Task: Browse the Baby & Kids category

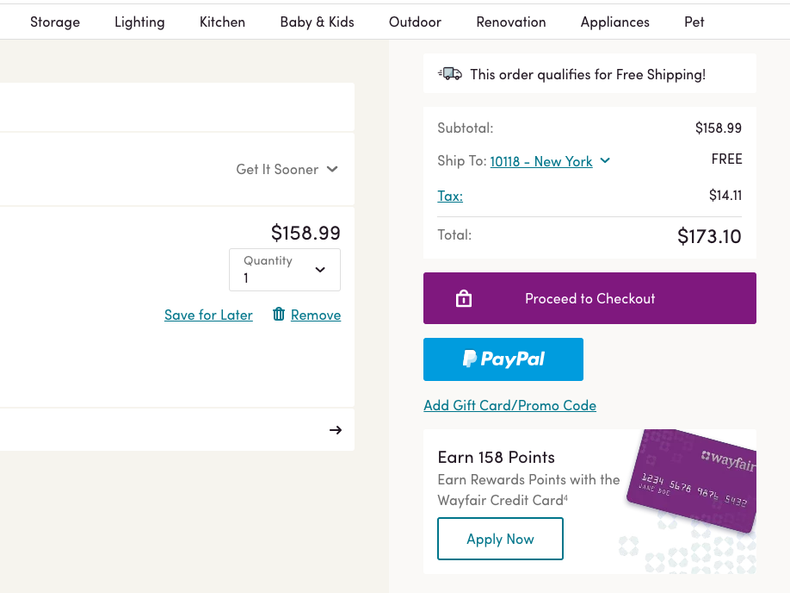Action: click(x=317, y=22)
